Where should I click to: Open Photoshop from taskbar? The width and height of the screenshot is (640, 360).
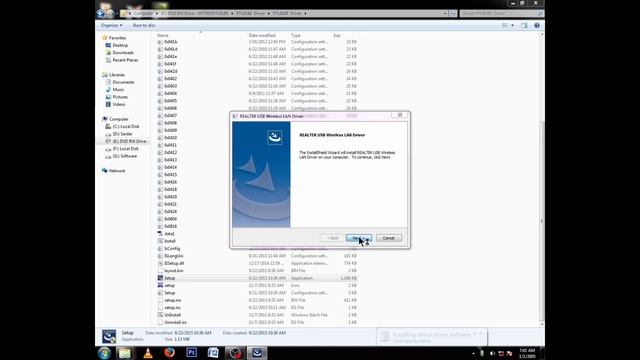191,353
